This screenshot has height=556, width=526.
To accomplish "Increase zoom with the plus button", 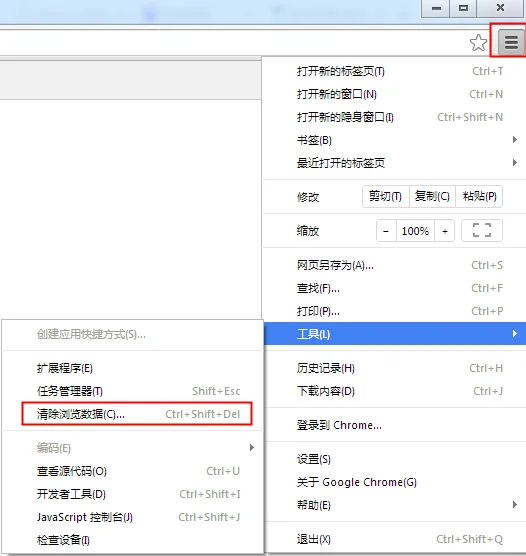I will [x=444, y=231].
